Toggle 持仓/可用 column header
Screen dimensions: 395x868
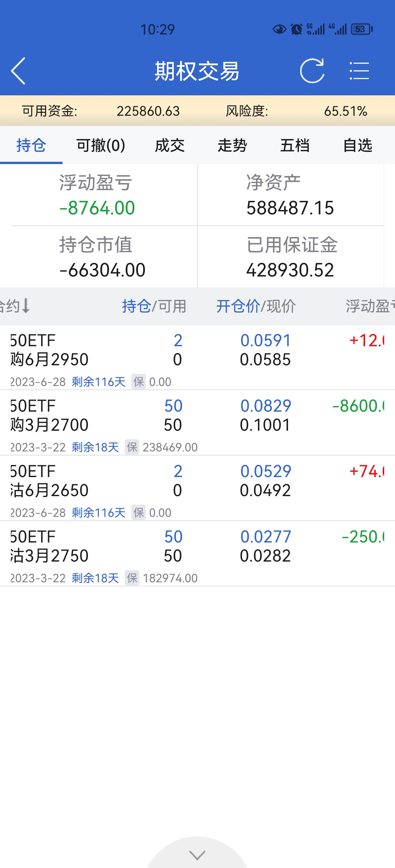point(154,306)
